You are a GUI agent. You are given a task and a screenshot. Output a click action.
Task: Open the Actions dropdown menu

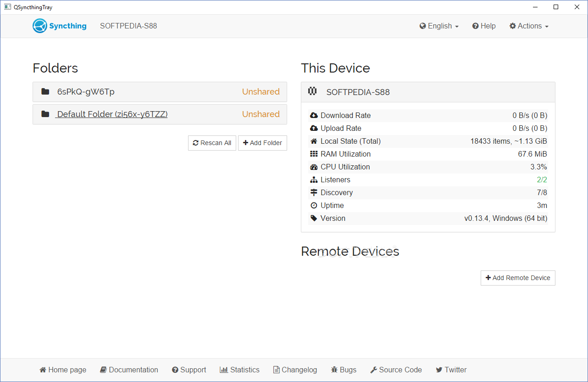pyautogui.click(x=529, y=26)
